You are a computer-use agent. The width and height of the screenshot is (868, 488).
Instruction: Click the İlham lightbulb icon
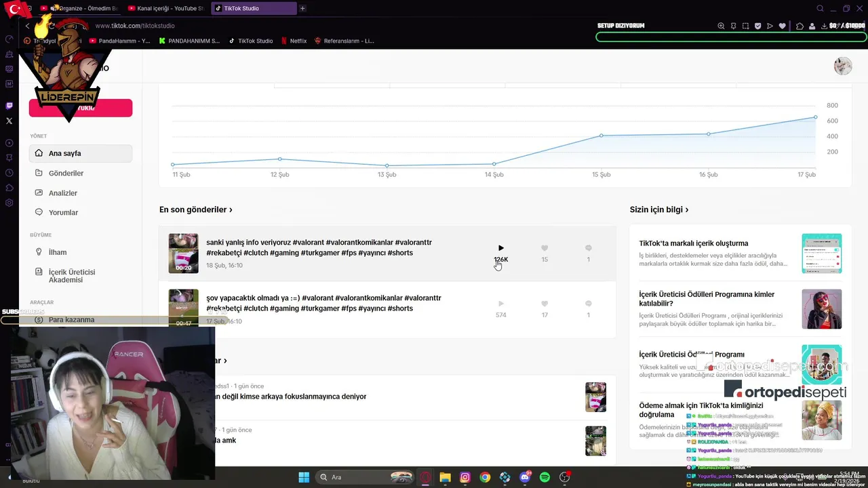click(x=39, y=252)
